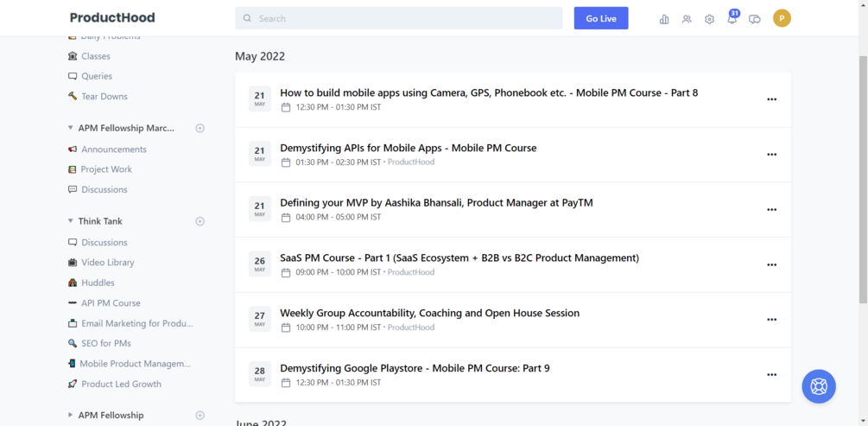Click the blue help lifebuoy button

click(818, 386)
